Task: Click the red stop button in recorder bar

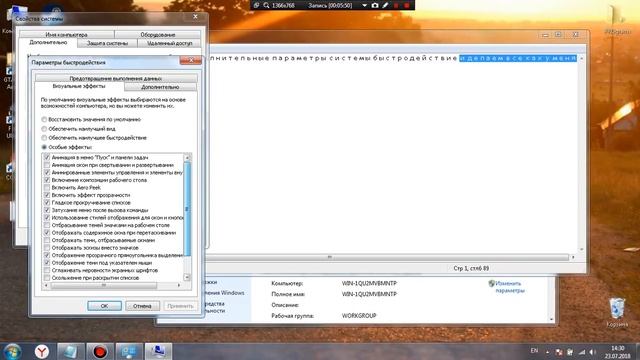Action: [407, 5]
